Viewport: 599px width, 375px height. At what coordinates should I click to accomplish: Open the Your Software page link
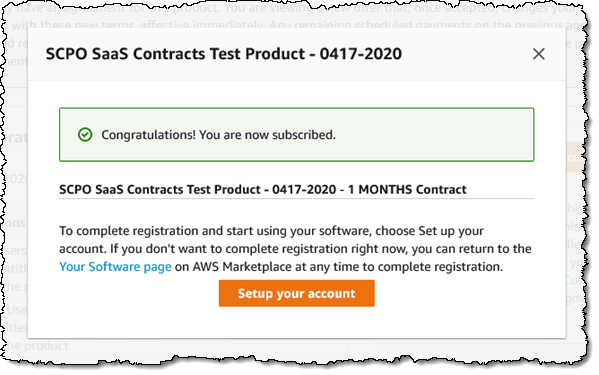click(x=115, y=267)
